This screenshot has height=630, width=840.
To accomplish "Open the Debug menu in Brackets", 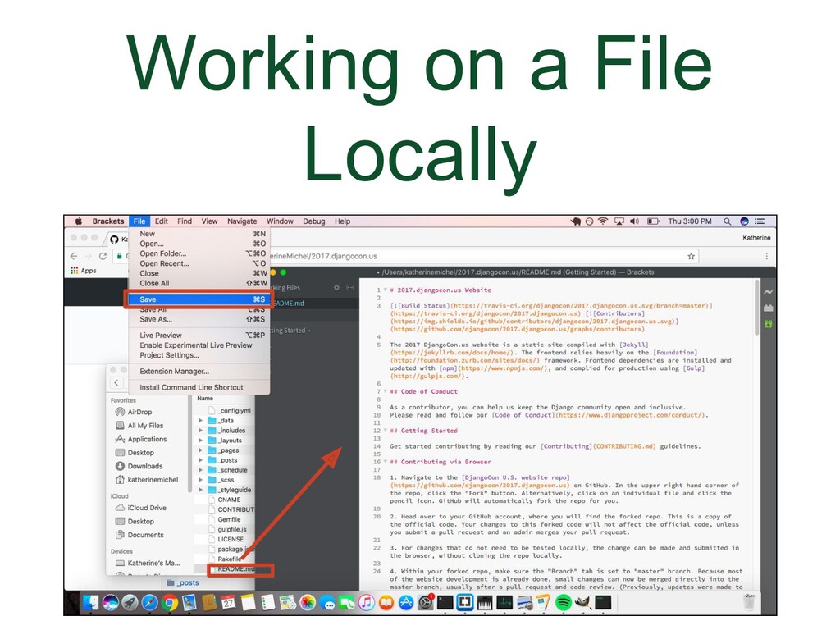I will tap(313, 221).
